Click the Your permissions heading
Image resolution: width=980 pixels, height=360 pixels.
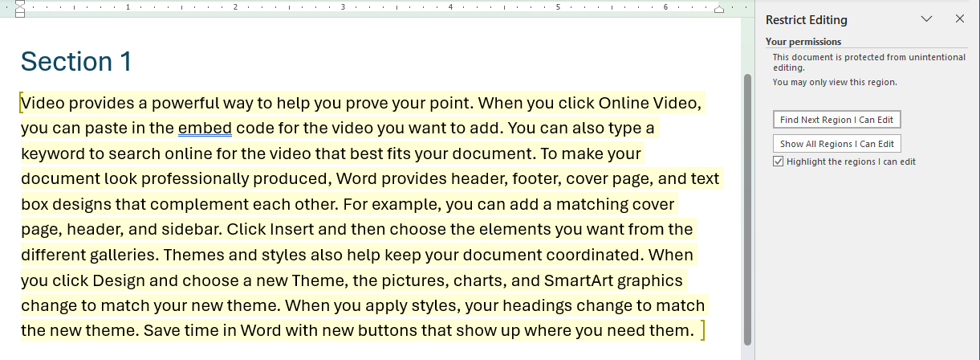pyautogui.click(x=803, y=42)
